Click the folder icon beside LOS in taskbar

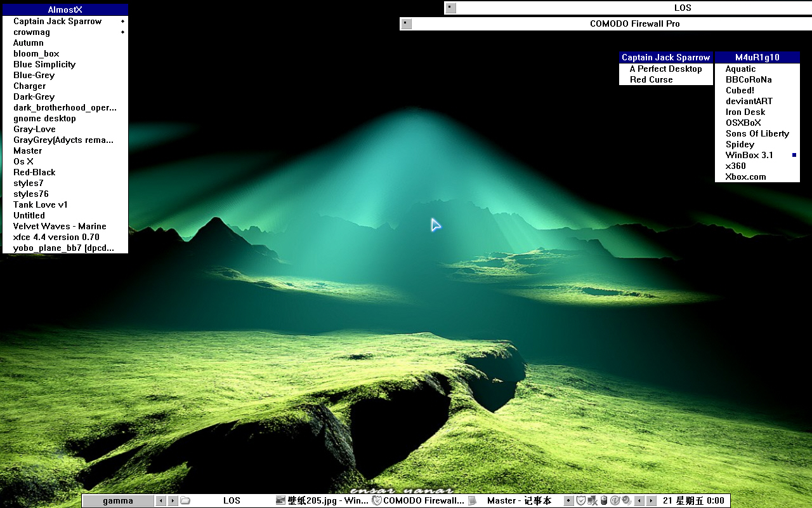[185, 500]
